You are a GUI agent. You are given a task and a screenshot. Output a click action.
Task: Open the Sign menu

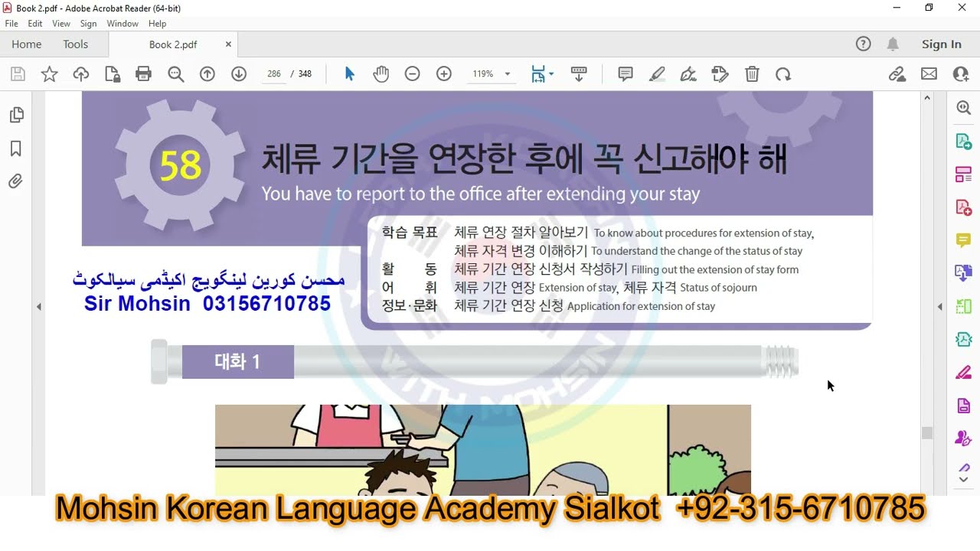coord(89,24)
